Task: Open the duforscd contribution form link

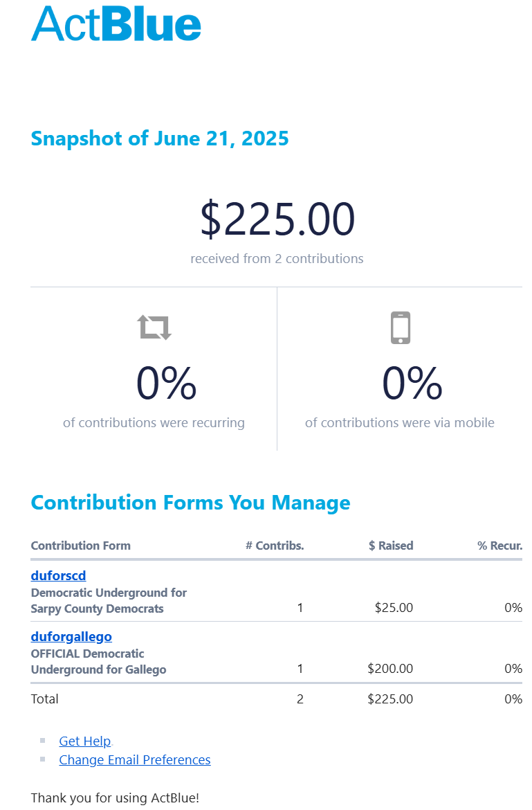Action: (x=58, y=575)
